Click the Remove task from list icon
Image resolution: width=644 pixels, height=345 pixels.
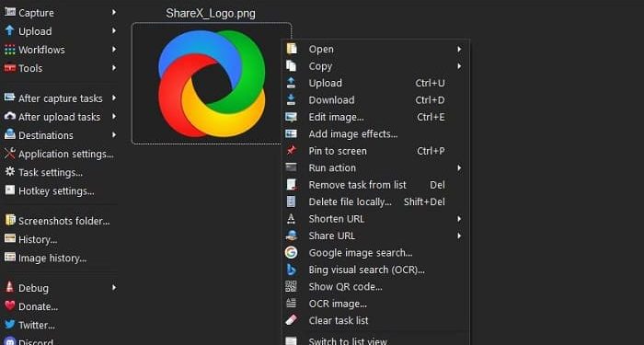pos(292,185)
